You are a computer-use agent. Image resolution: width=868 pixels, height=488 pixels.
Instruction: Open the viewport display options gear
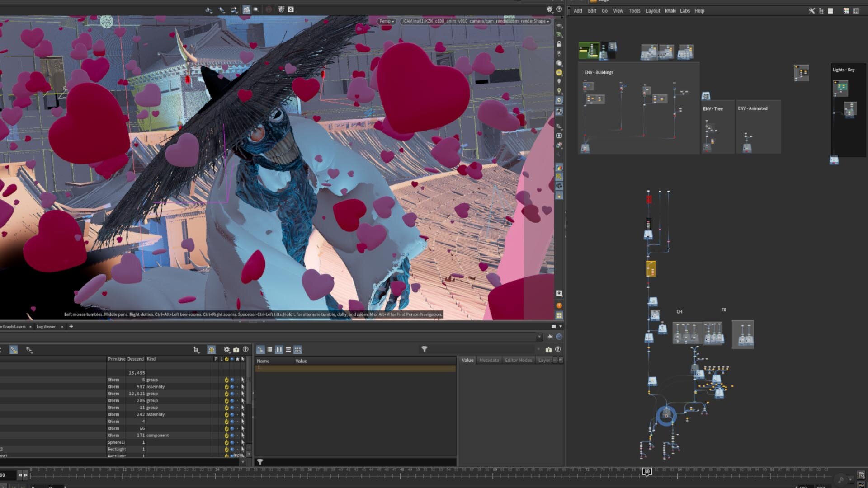(x=549, y=9)
